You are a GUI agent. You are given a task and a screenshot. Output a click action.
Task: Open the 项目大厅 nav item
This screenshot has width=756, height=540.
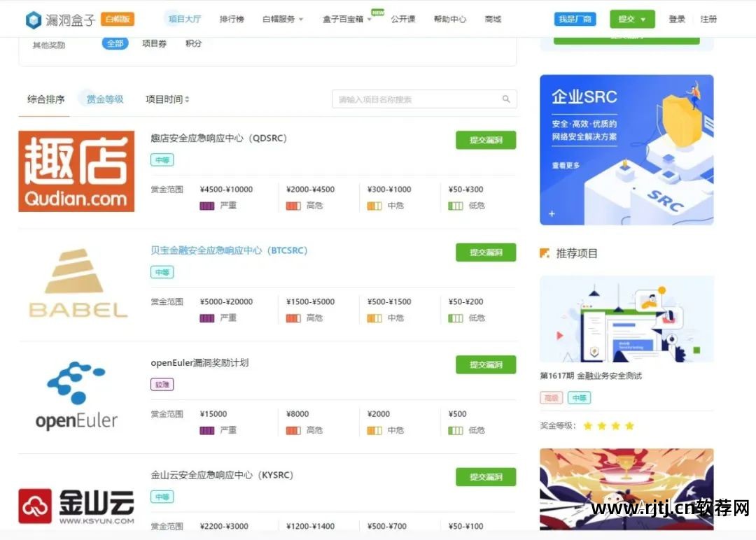coord(185,20)
